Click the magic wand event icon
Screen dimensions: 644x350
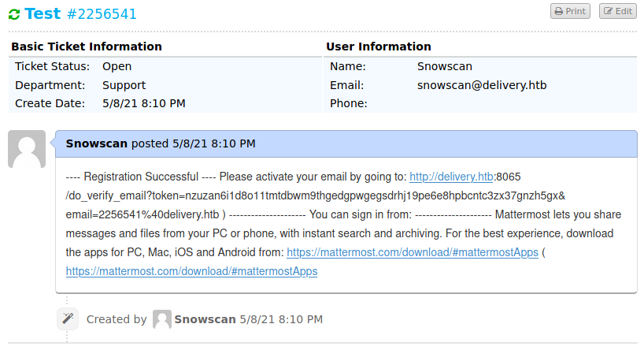coord(68,318)
